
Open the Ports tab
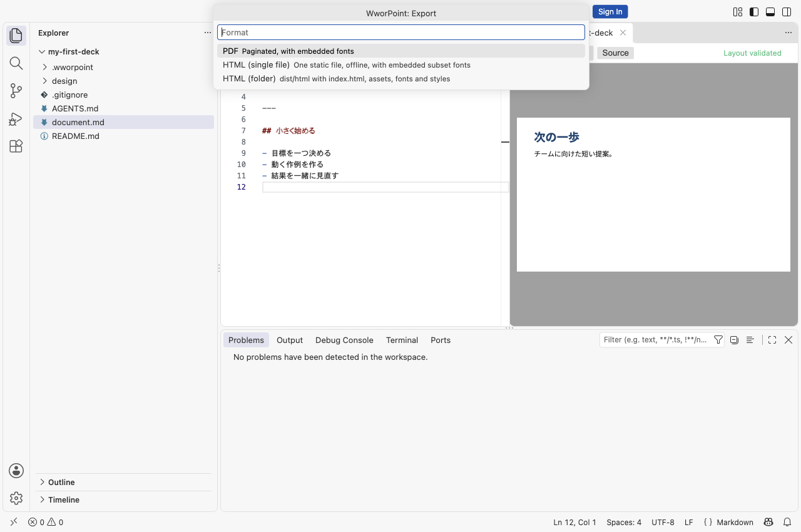tap(441, 340)
